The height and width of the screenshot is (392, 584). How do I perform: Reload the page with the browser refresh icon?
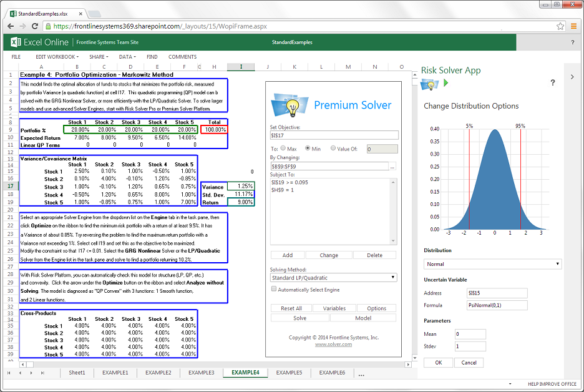tap(35, 26)
